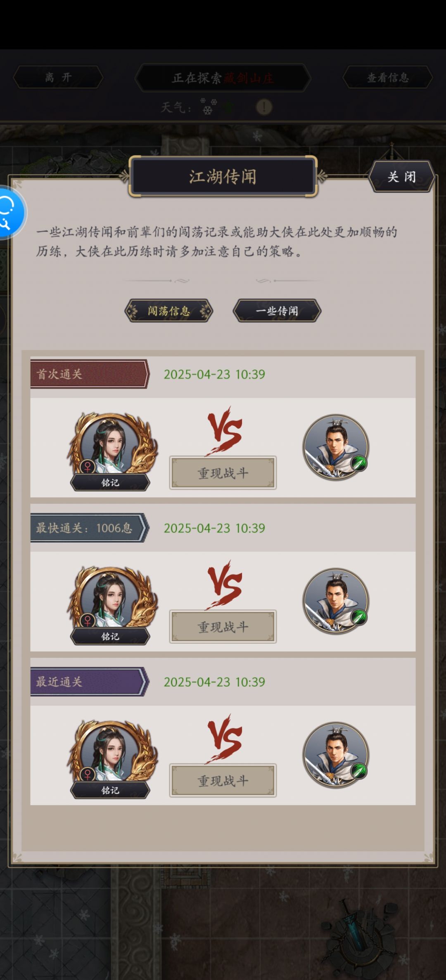Tap the snowflake weather icon

(x=208, y=106)
